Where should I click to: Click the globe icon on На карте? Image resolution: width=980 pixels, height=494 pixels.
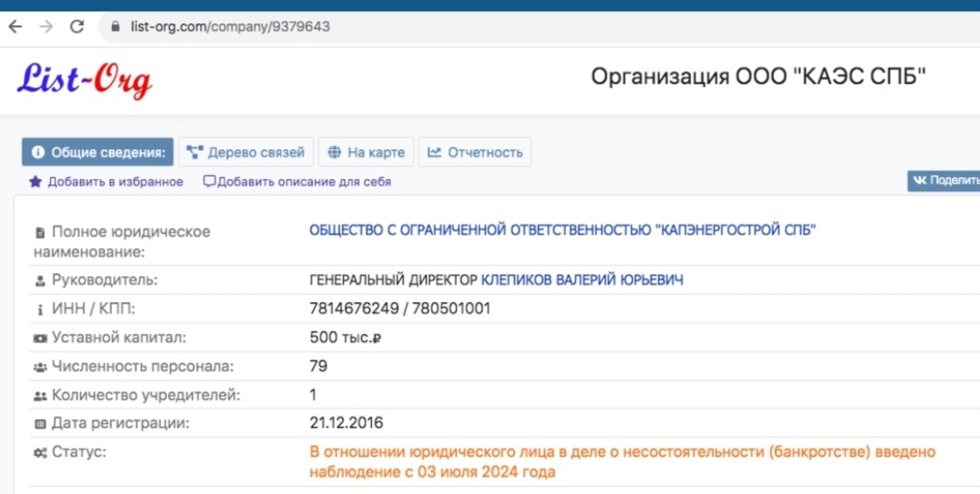click(x=335, y=153)
